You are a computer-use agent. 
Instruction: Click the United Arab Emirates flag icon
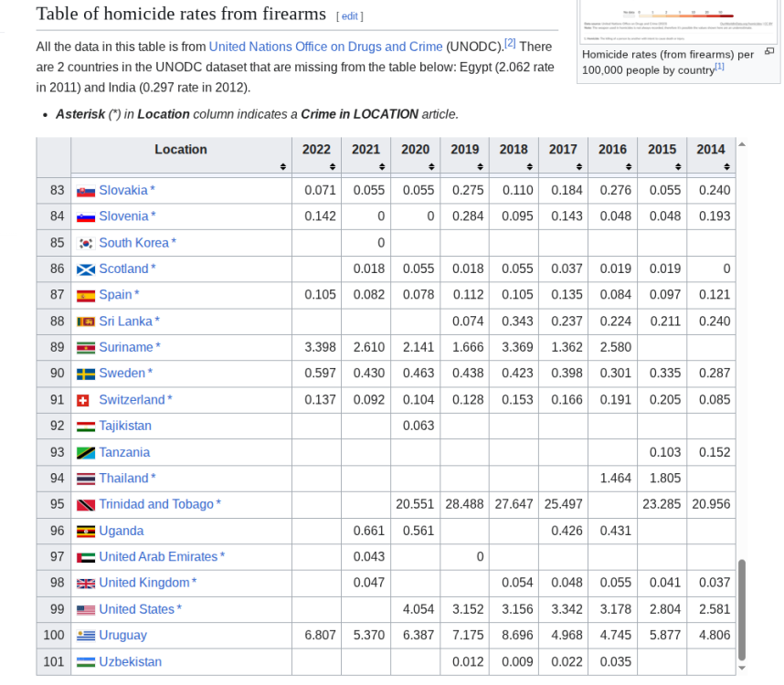coord(86,558)
